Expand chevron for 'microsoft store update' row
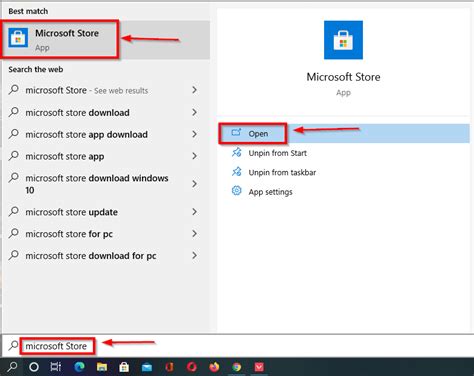This screenshot has height=376, width=474. [x=194, y=212]
